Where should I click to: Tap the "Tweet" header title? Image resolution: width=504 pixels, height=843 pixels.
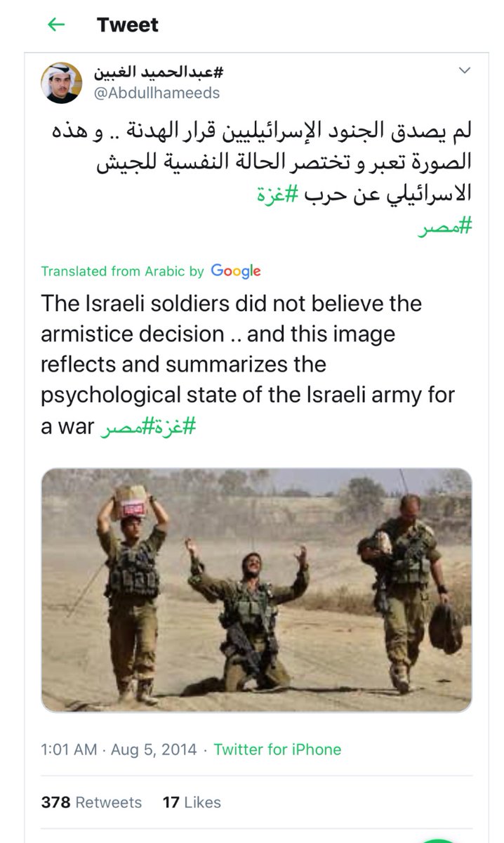point(128,25)
